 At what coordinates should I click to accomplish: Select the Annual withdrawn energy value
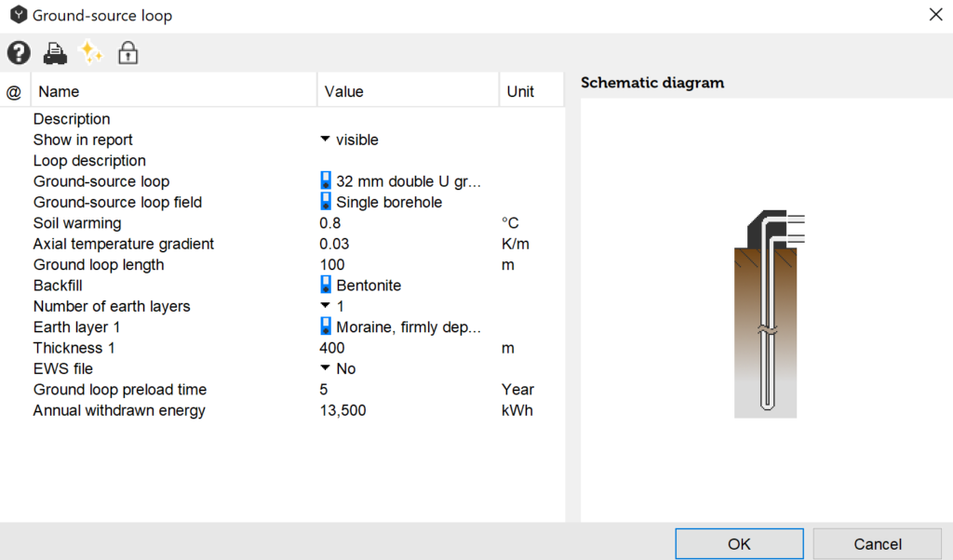pyautogui.click(x=342, y=410)
